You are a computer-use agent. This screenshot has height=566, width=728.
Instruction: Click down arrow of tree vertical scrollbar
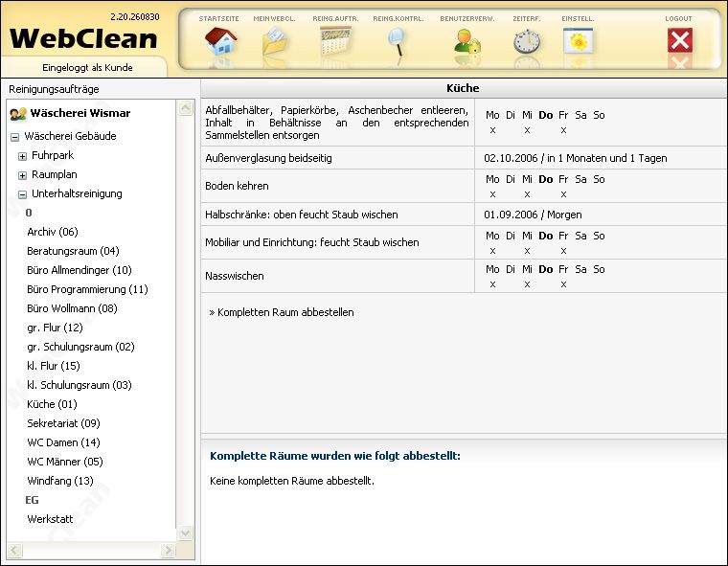(x=186, y=533)
